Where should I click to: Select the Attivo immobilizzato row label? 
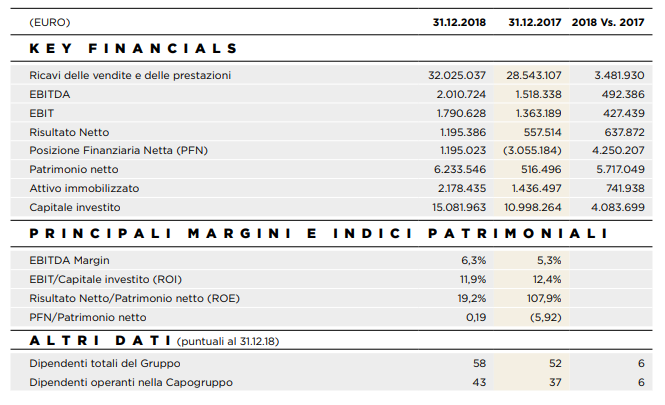(x=84, y=188)
